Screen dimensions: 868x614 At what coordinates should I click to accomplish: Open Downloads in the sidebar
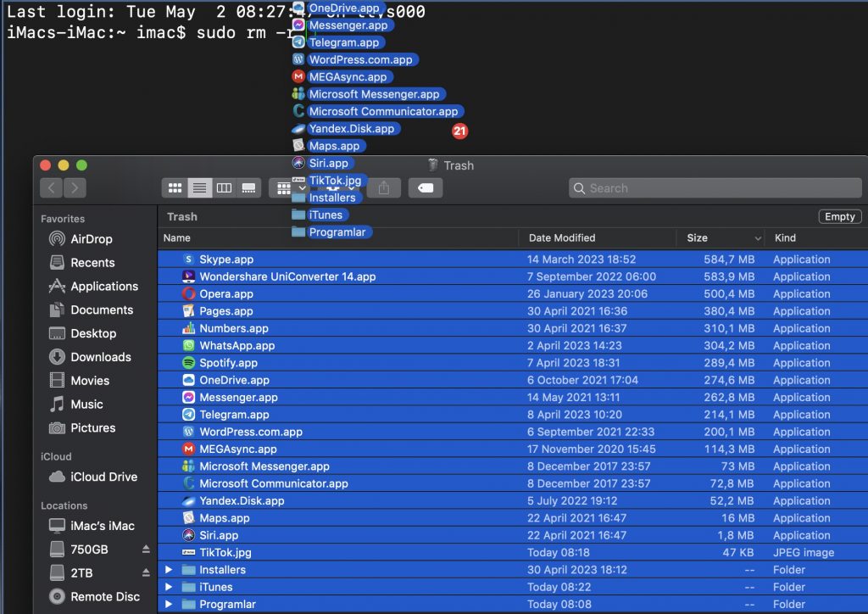coord(100,357)
